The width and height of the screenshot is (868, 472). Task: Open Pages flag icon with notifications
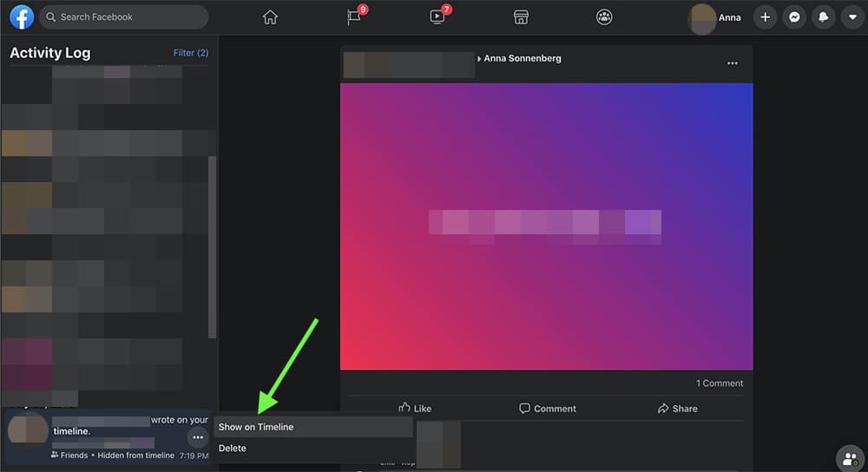tap(354, 17)
